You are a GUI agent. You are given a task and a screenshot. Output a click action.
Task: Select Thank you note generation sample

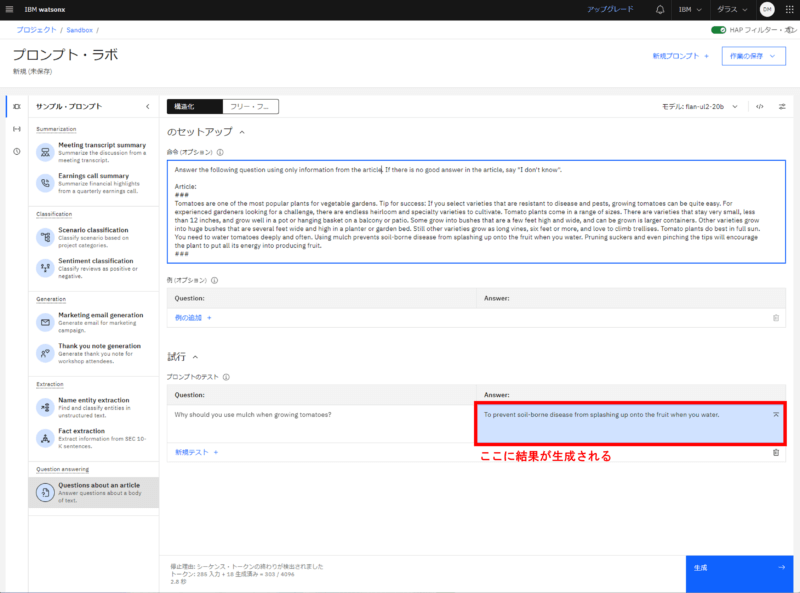(x=93, y=353)
